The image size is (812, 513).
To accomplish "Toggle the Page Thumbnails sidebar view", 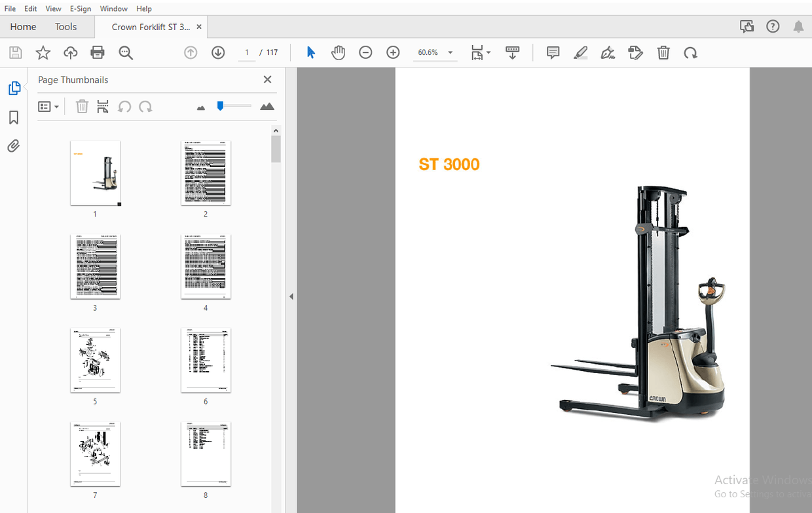I will (x=14, y=88).
